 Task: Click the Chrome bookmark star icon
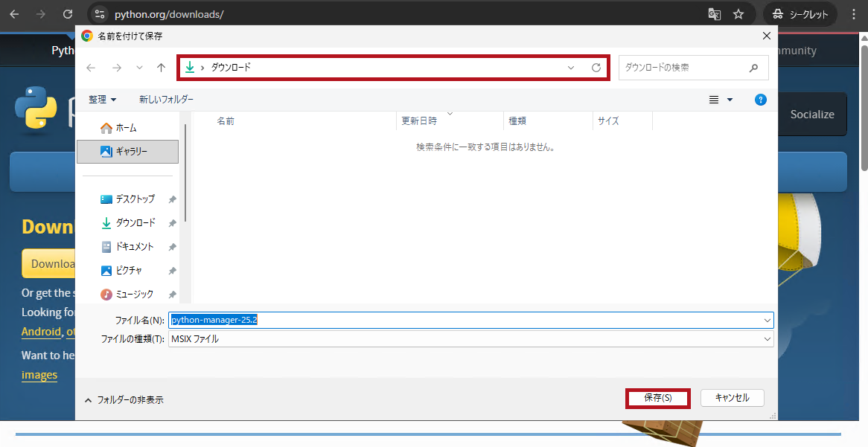pos(738,14)
